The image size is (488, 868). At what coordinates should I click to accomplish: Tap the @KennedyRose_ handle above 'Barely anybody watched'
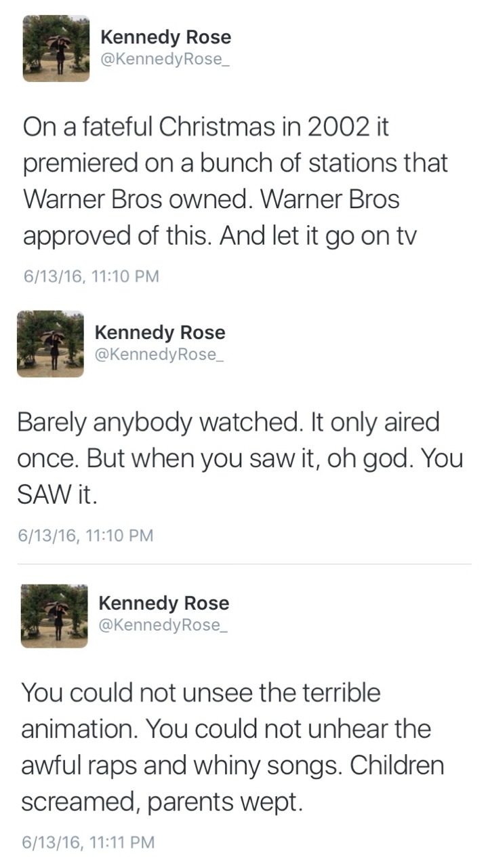pyautogui.click(x=159, y=354)
